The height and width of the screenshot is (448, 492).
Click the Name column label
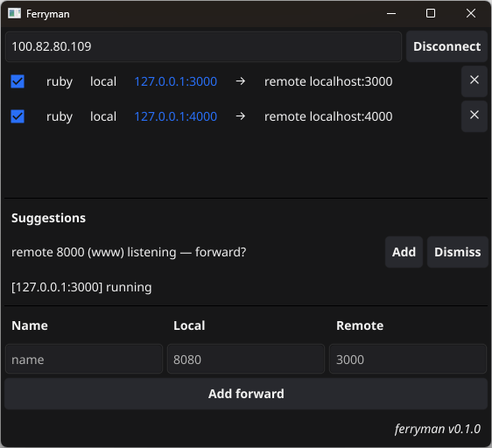pyautogui.click(x=30, y=325)
